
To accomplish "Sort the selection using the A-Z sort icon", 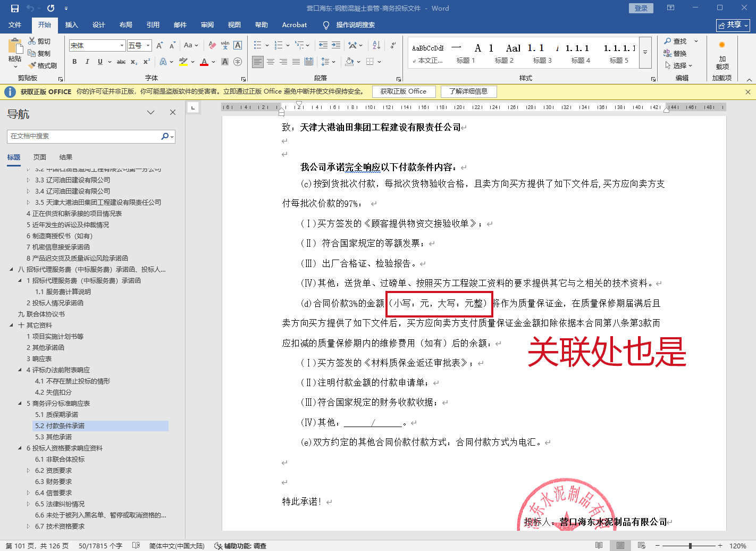I will (x=376, y=46).
